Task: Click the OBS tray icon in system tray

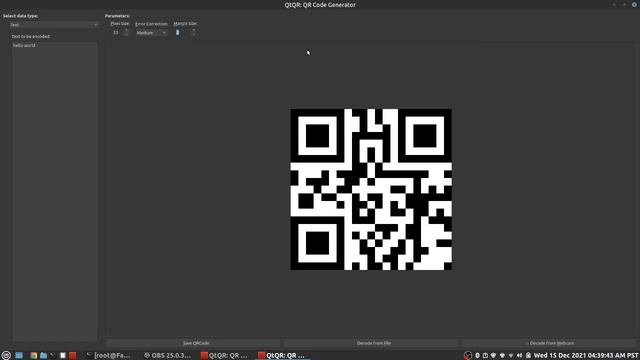Action: pos(468,356)
